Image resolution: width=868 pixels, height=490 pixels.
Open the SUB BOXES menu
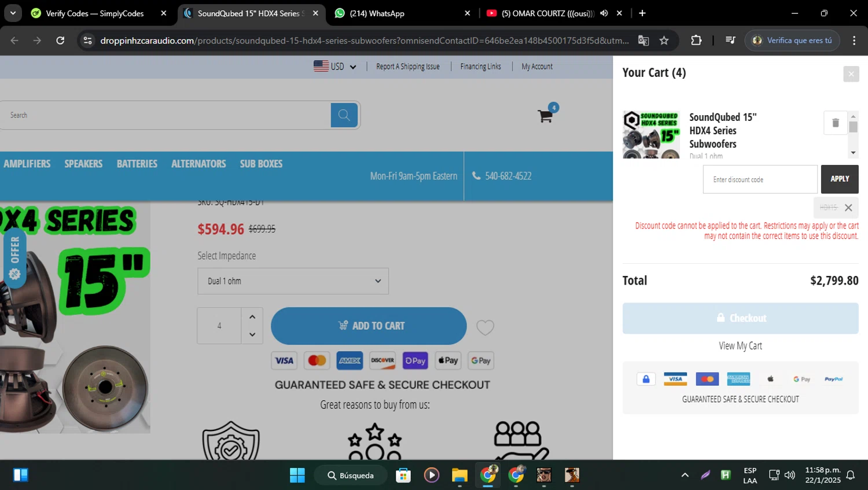pos(261,164)
